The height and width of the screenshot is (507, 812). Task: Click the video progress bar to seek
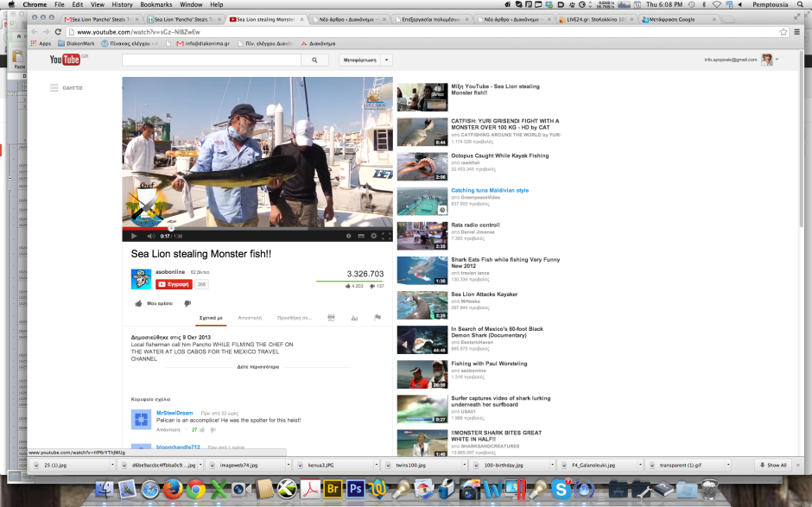click(259, 229)
